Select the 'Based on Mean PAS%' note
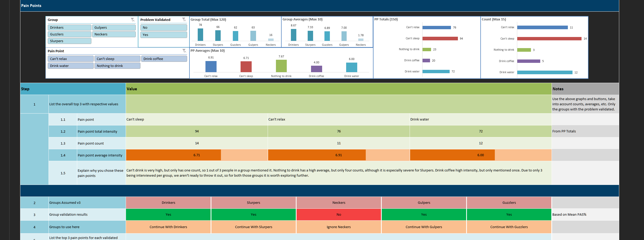644x240 pixels. click(585, 214)
